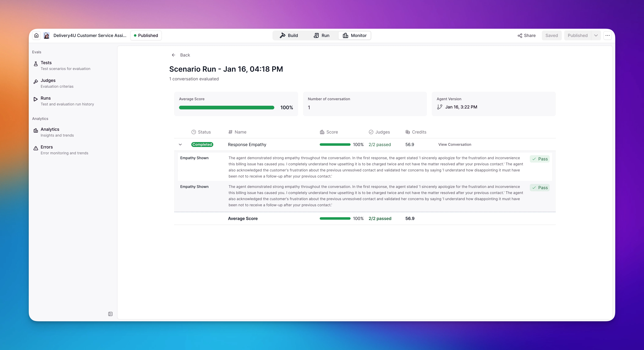Viewport: 644px width, 350px height.
Task: Open View Conversation link
Action: pos(455,144)
